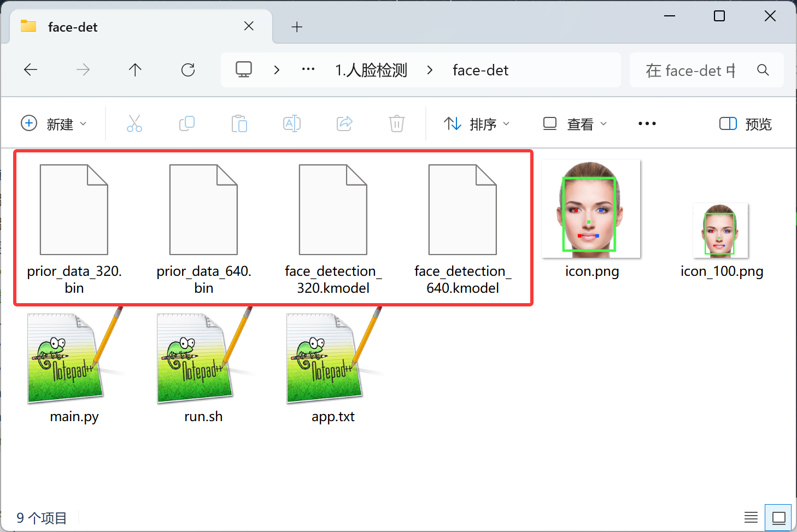
Task: Select the app.txt Notepad++ file icon
Action: tap(333, 356)
